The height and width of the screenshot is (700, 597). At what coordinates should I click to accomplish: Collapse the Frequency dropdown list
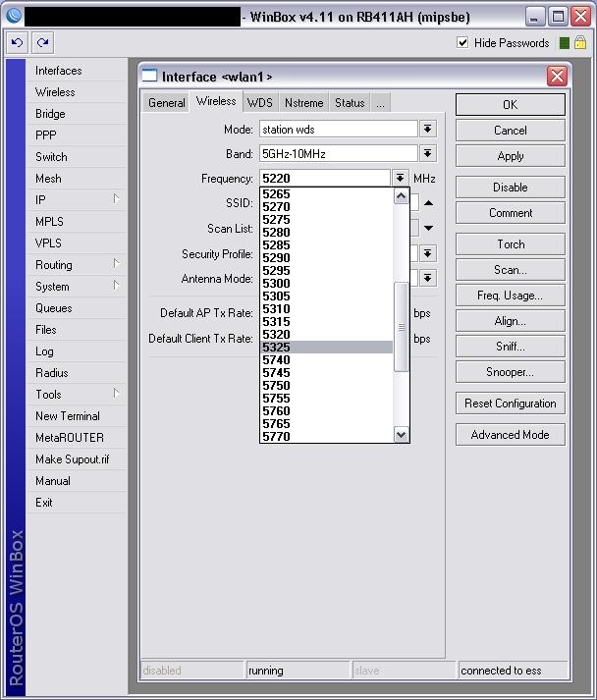[x=400, y=179]
